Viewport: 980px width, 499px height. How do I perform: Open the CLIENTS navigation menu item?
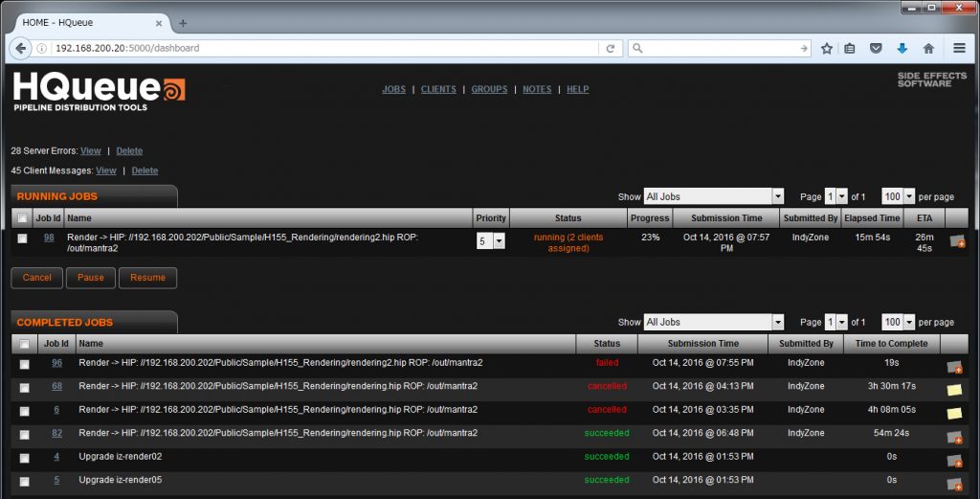pyautogui.click(x=438, y=89)
